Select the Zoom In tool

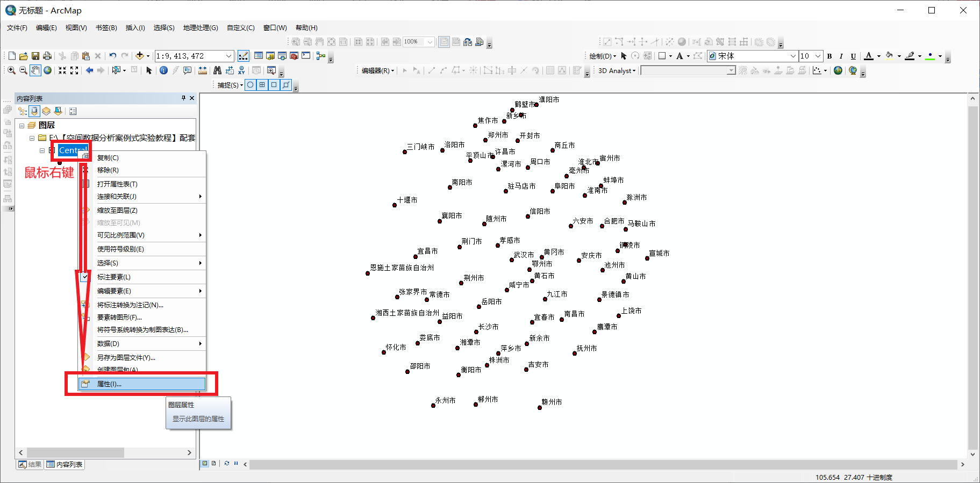pyautogui.click(x=11, y=70)
